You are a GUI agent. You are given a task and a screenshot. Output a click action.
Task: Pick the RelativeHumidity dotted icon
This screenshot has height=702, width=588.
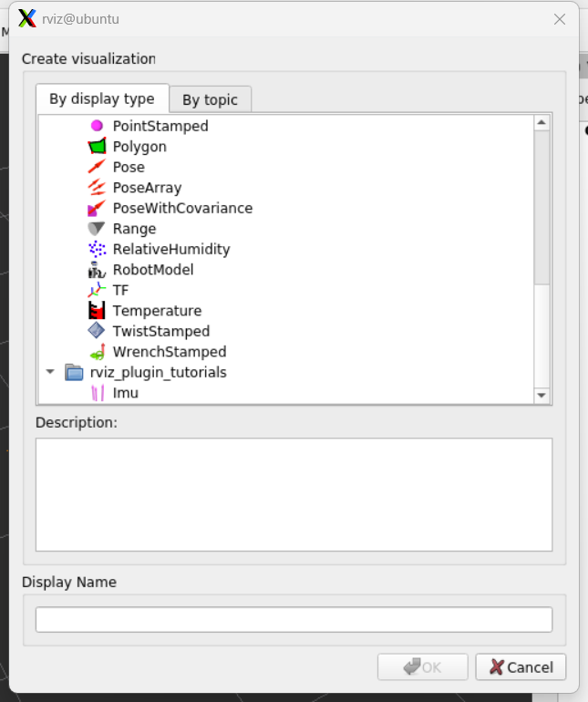pos(97,249)
